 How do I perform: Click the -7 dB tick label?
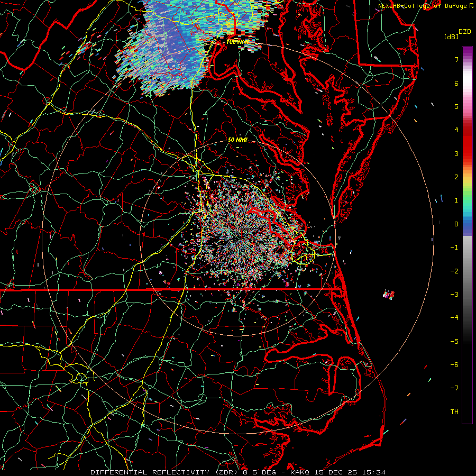pyautogui.click(x=454, y=388)
